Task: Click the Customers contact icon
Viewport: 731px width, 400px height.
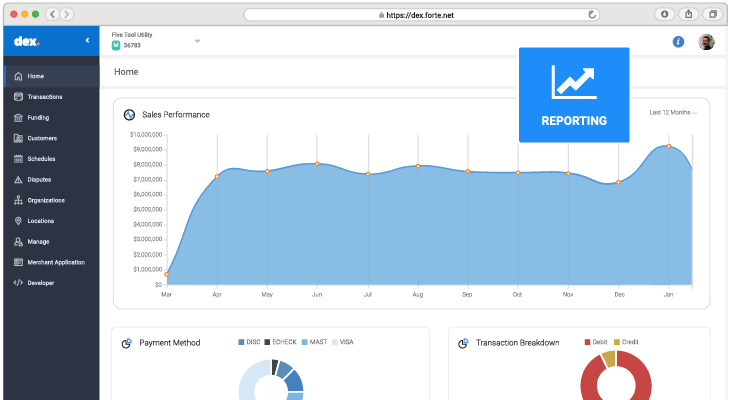Action: 18,138
